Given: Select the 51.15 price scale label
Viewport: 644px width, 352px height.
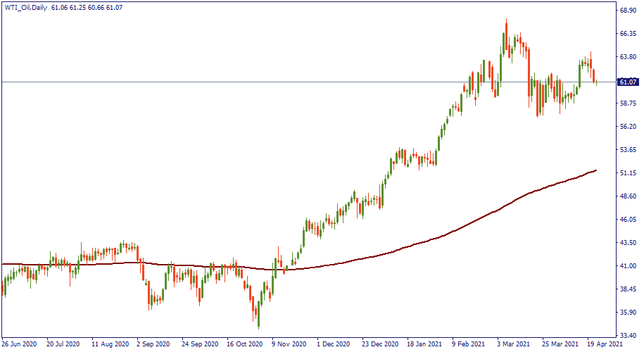Looking at the screenshot, I should [x=628, y=173].
